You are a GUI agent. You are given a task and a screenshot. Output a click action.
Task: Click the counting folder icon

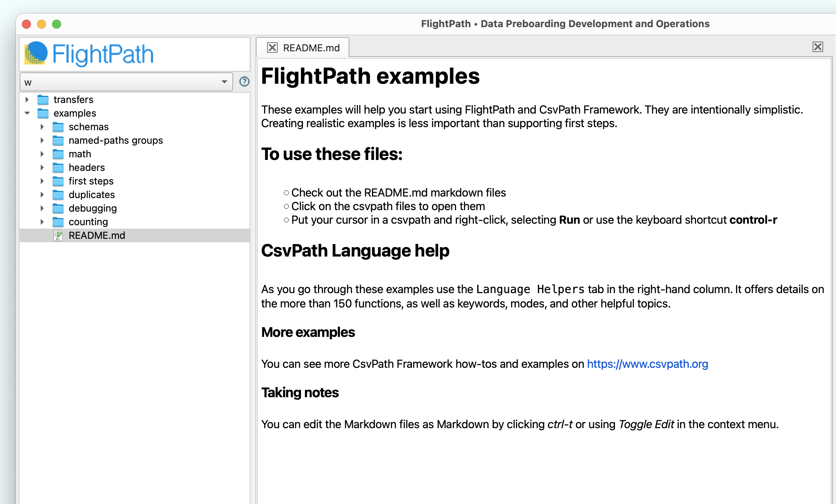(x=58, y=222)
